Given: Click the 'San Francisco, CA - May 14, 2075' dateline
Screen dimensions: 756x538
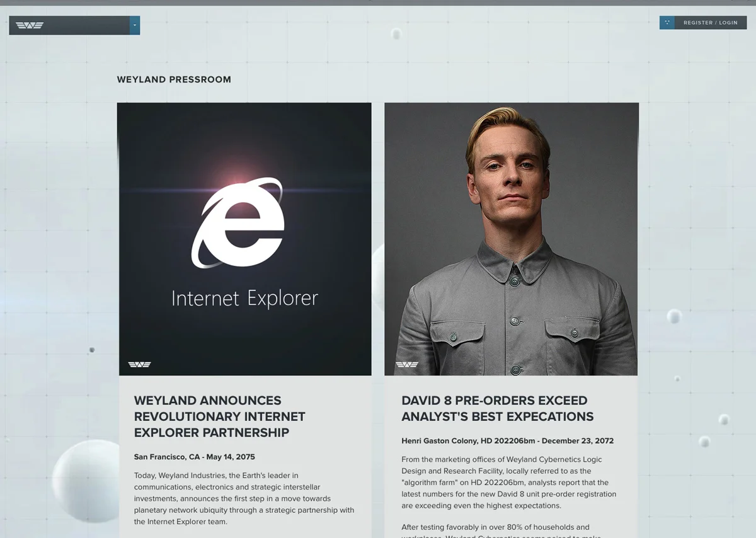Looking at the screenshot, I should pyautogui.click(x=195, y=457).
